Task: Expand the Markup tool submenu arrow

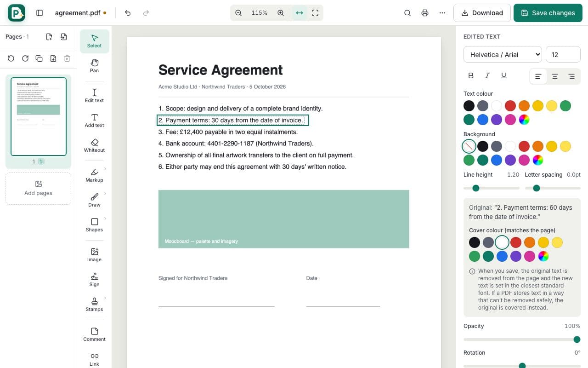Action: [105, 169]
